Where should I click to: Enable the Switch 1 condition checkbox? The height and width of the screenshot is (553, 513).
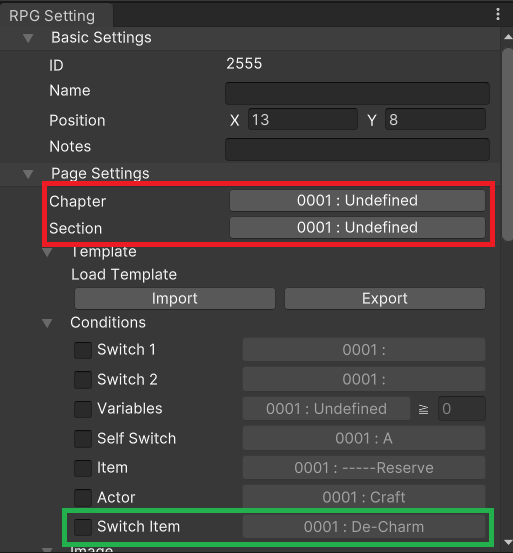tap(83, 350)
